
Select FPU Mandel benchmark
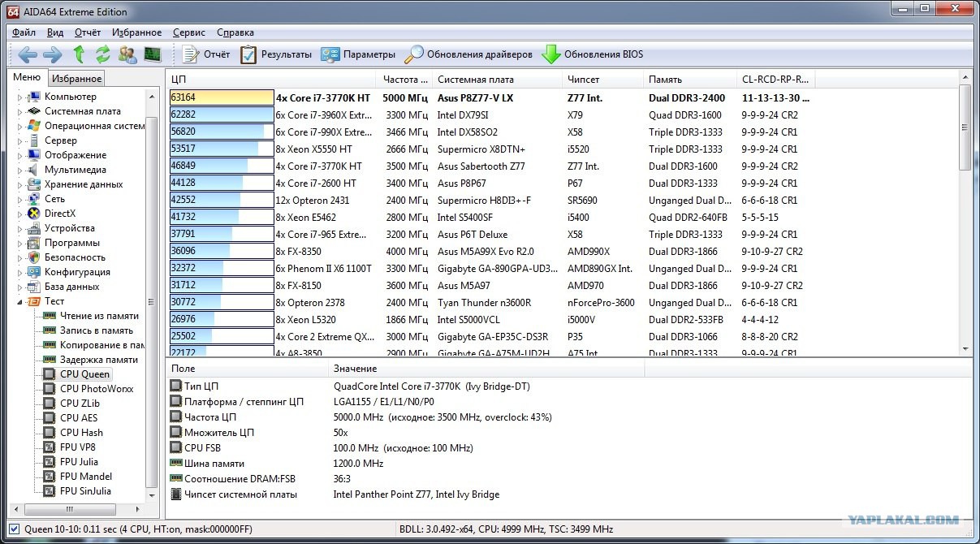[x=86, y=477]
